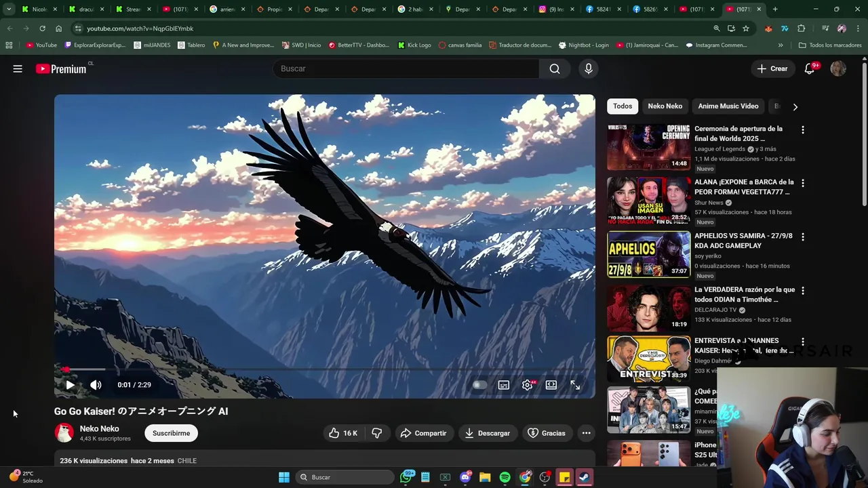Open Steam from the taskbar
Viewport: 868px width, 488px height.
click(x=584, y=477)
